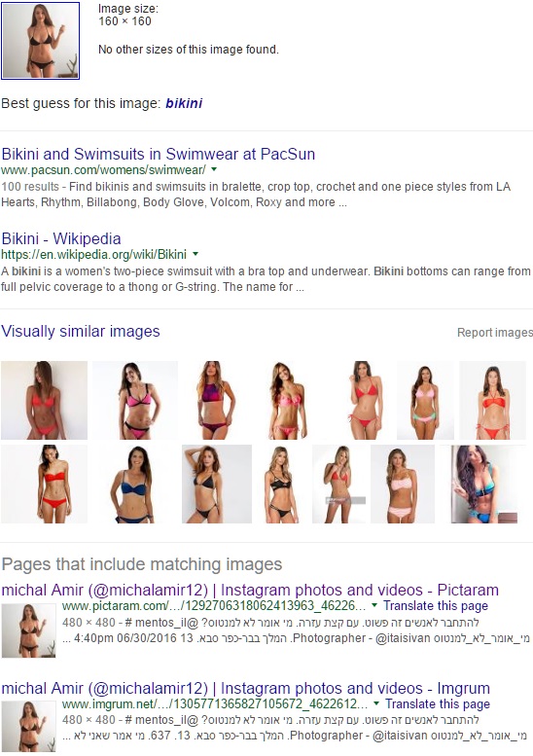Open the last similar image with teal bikini
Image resolution: width=533 pixels, height=756 pixels.
point(483,485)
